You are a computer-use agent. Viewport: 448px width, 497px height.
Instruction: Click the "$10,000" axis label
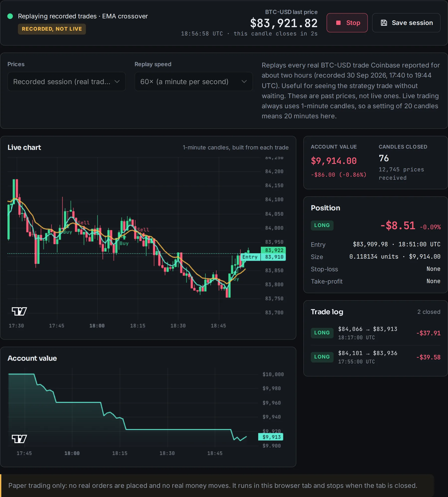[273, 374]
